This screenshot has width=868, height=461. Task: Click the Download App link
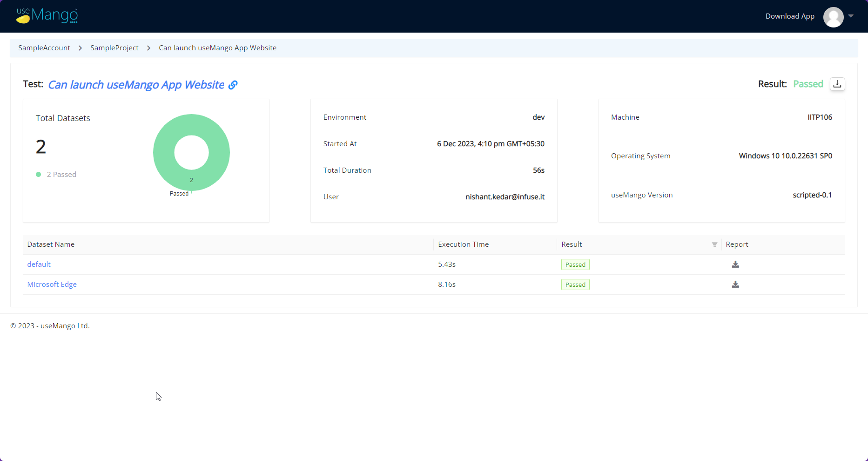(x=790, y=16)
